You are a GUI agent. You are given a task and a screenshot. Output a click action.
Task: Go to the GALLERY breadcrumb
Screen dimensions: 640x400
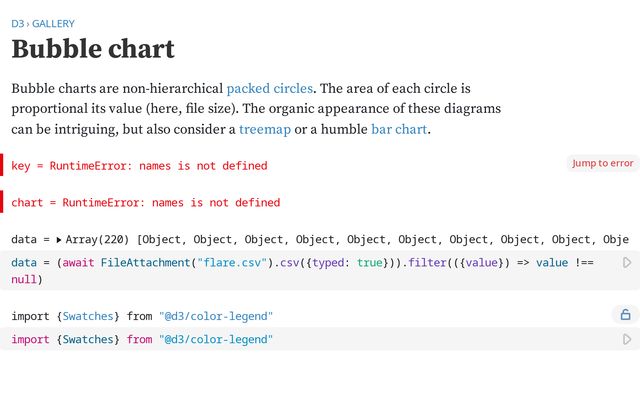(x=53, y=23)
